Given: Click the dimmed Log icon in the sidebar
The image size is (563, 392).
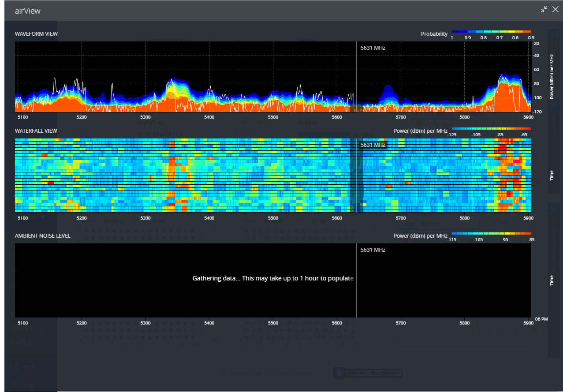Looking at the screenshot, I should point(15,384).
